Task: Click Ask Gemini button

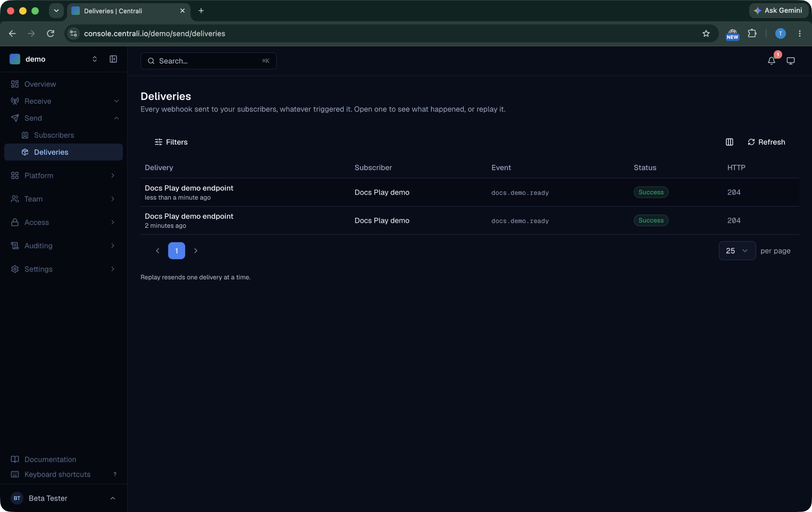Action: point(778,10)
